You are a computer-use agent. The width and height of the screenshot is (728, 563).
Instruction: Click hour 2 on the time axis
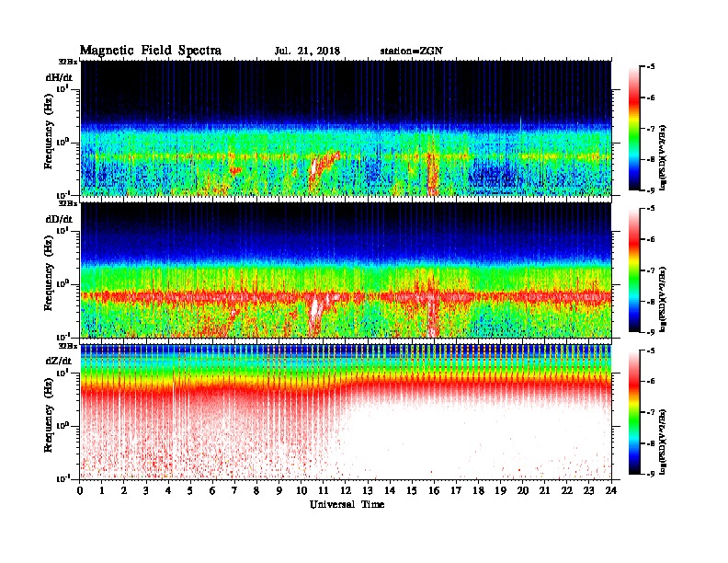[124, 491]
